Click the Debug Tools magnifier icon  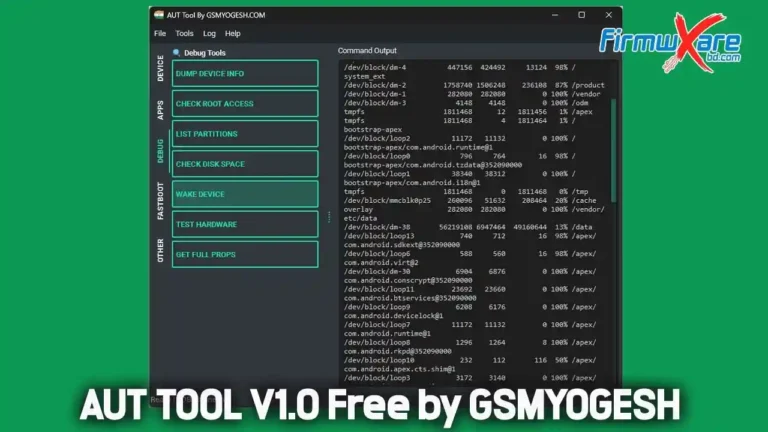coord(176,52)
